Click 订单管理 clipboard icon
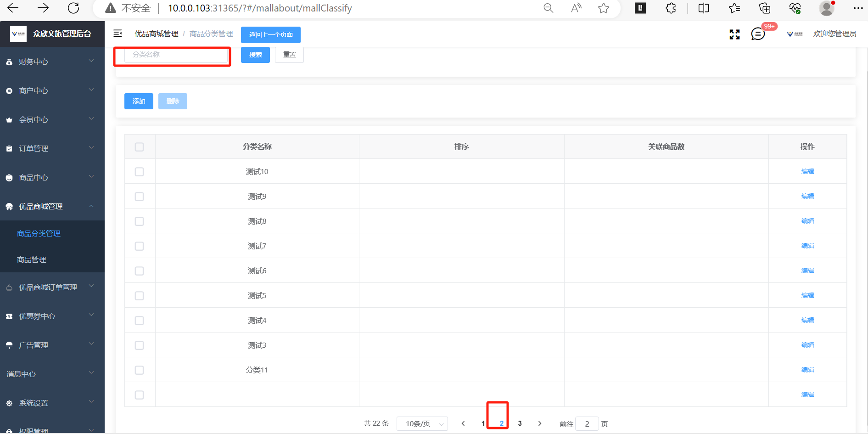This screenshot has width=868, height=434. (x=9, y=149)
